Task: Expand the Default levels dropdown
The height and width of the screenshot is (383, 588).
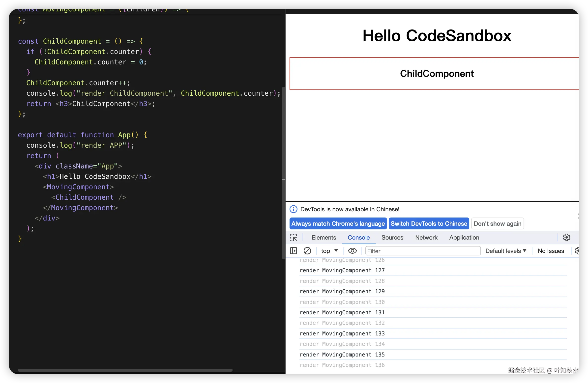Action: coord(506,251)
